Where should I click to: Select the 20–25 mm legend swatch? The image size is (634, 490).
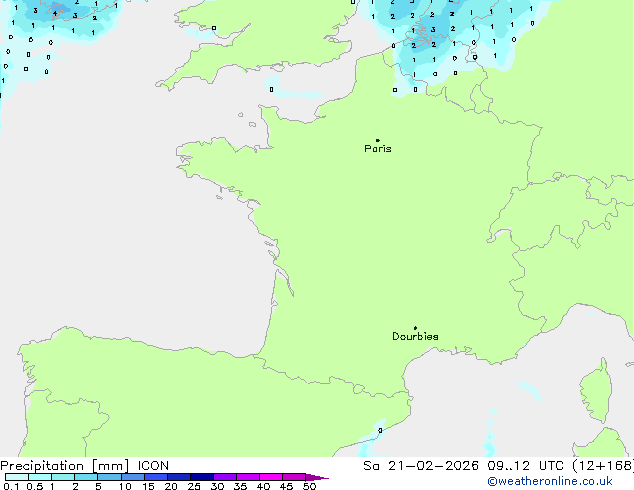(178, 477)
